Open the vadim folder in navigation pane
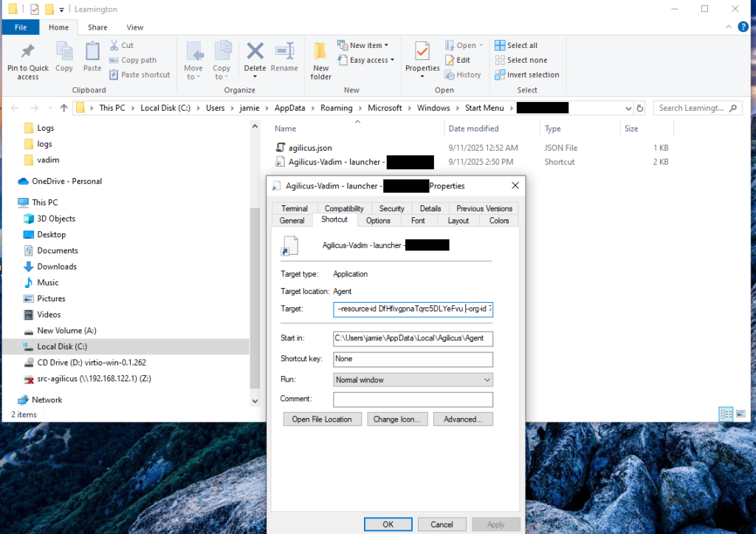Viewport: 756px width, 534px height. pos(48,160)
